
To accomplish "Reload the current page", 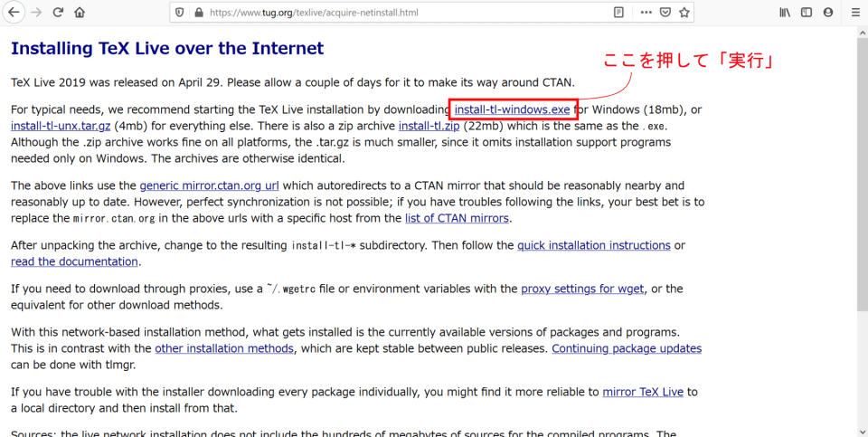I will pyautogui.click(x=58, y=12).
